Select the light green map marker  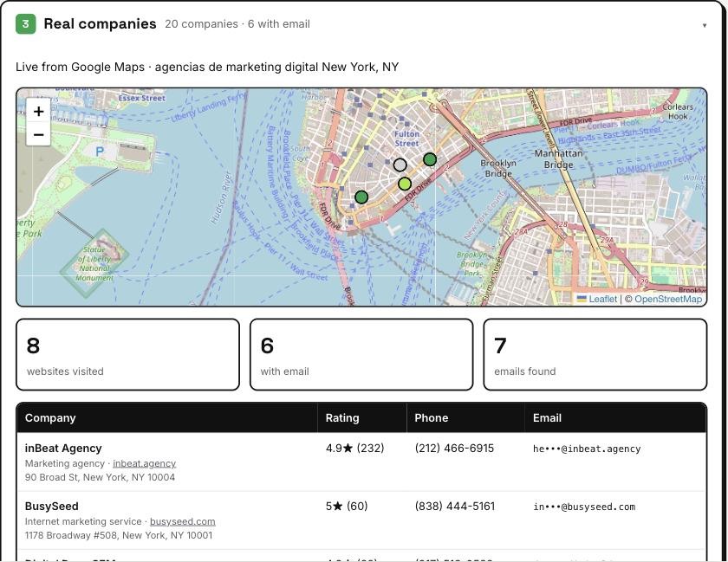coord(405,184)
